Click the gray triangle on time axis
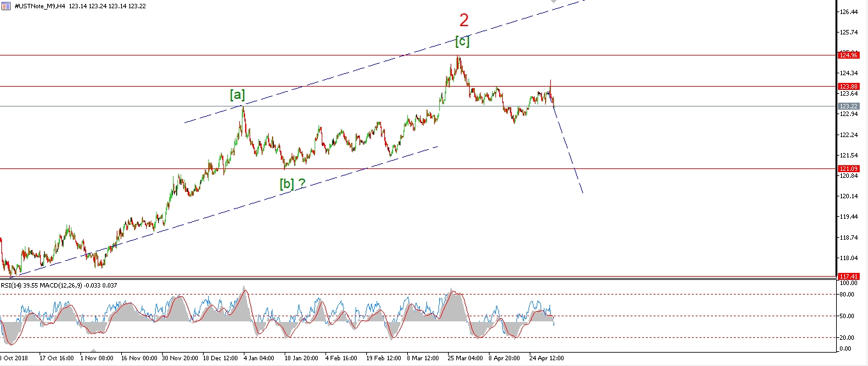868x366 pixels. click(93, 351)
